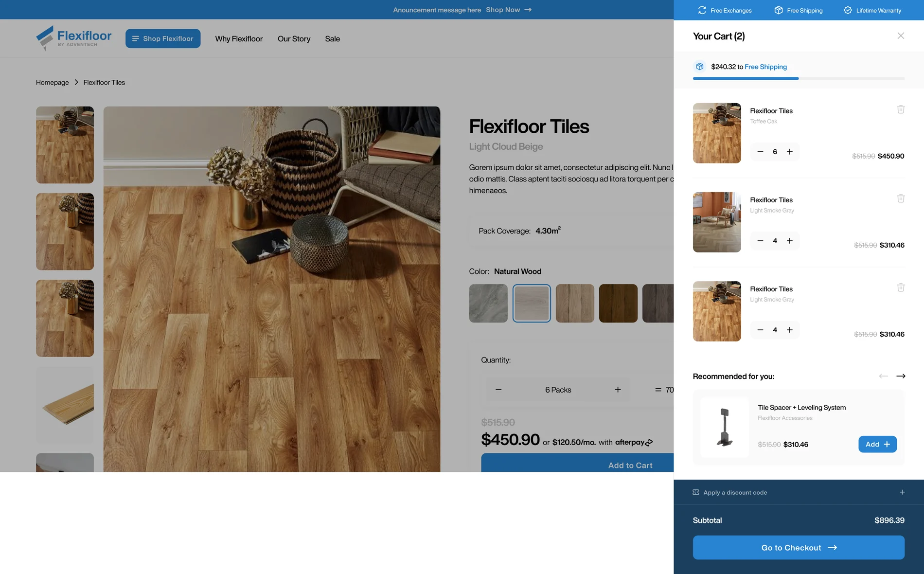Increase quantity of second cart item (orange room)

click(x=790, y=241)
